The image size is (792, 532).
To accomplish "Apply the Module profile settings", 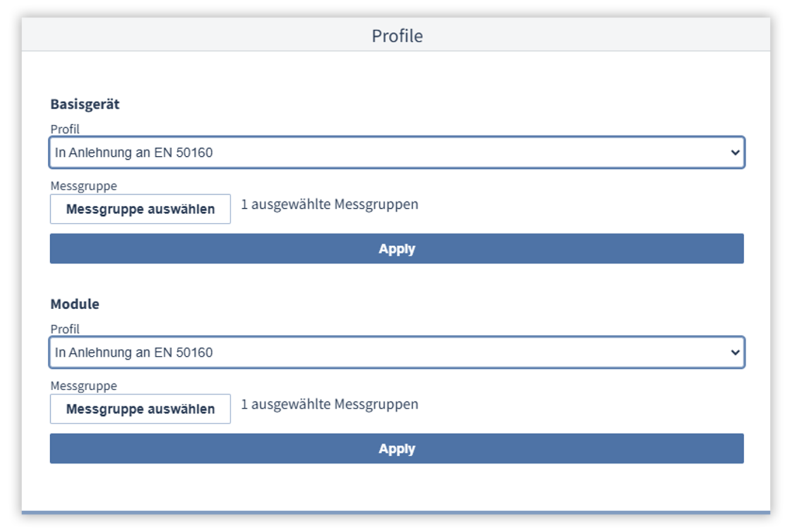I will tap(396, 449).
